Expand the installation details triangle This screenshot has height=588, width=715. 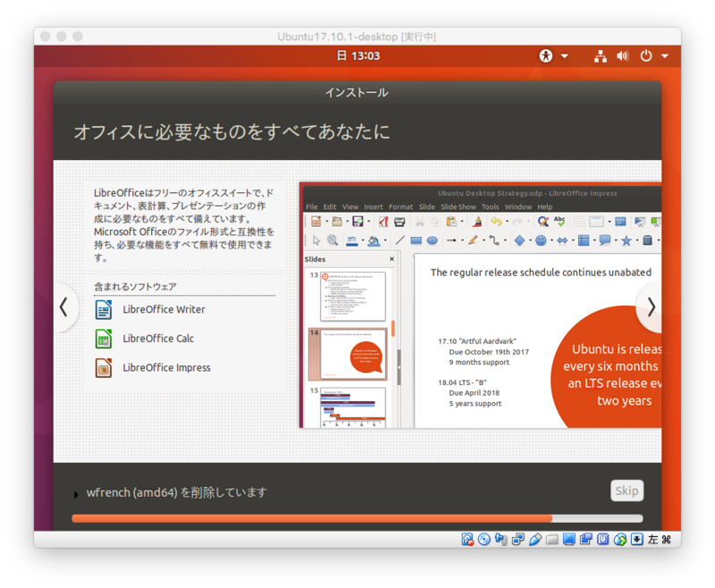[76, 494]
